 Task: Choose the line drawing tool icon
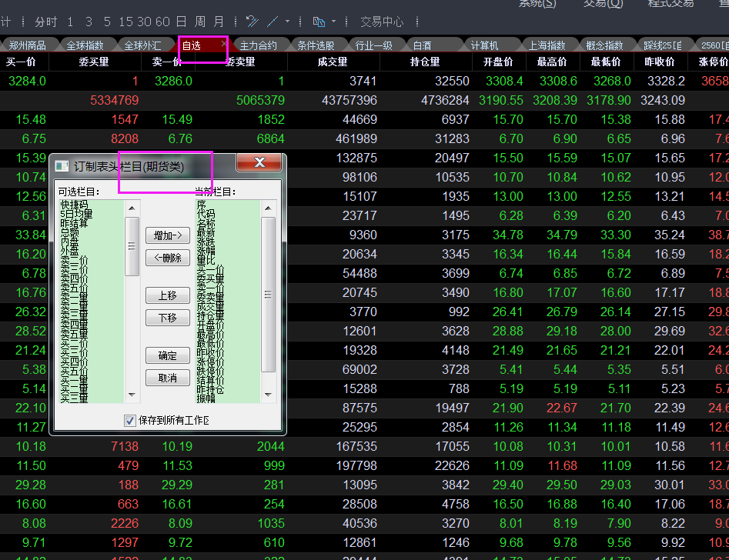273,22
